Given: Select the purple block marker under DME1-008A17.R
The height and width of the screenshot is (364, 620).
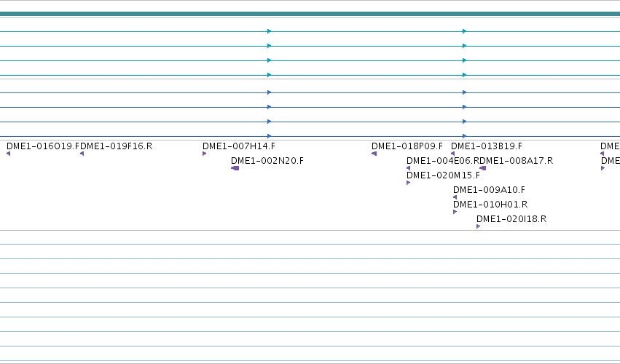Looking at the screenshot, I should tap(482, 168).
